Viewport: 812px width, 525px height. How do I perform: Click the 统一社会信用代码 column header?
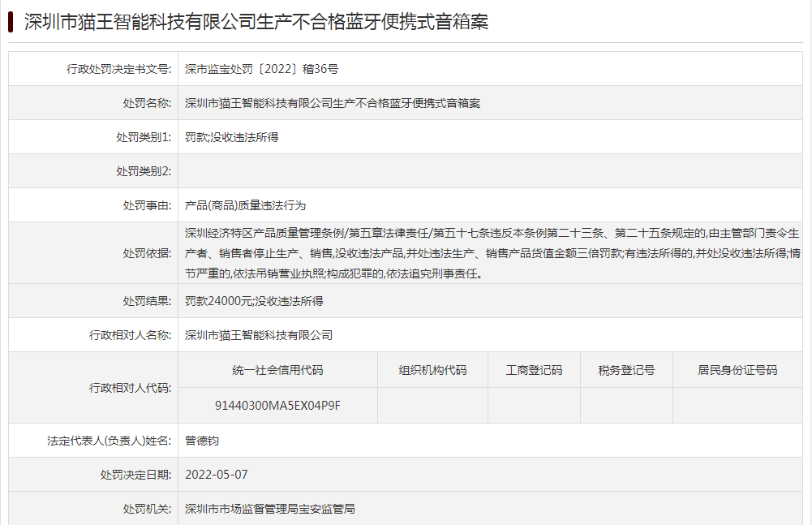point(277,370)
